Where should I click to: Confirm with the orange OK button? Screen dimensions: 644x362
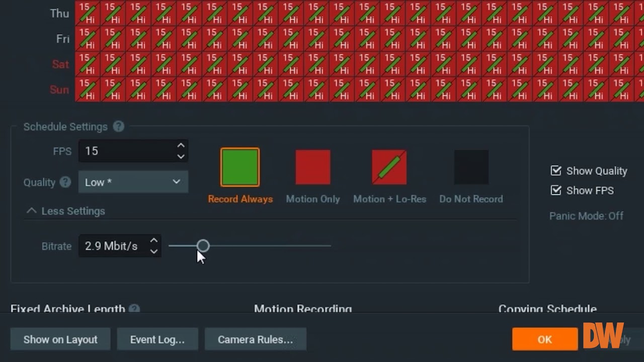pyautogui.click(x=545, y=339)
